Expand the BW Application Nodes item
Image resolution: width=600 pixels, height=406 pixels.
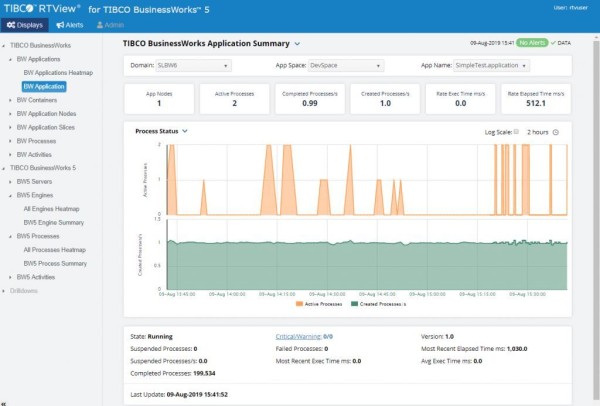(x=10, y=114)
